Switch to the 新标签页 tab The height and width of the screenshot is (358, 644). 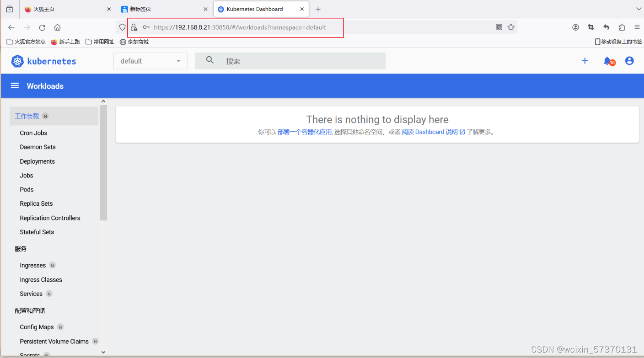click(x=163, y=9)
